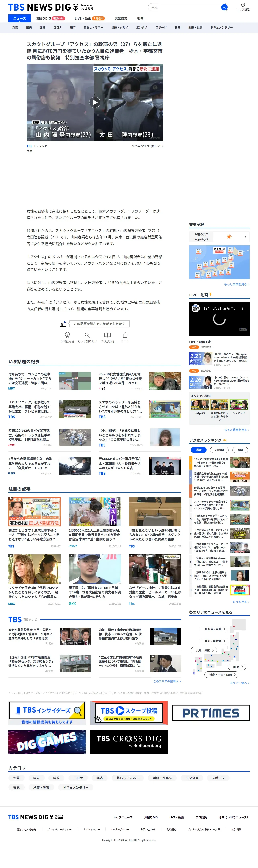Open the エリア設定 location pin icon

(x=243, y=5)
